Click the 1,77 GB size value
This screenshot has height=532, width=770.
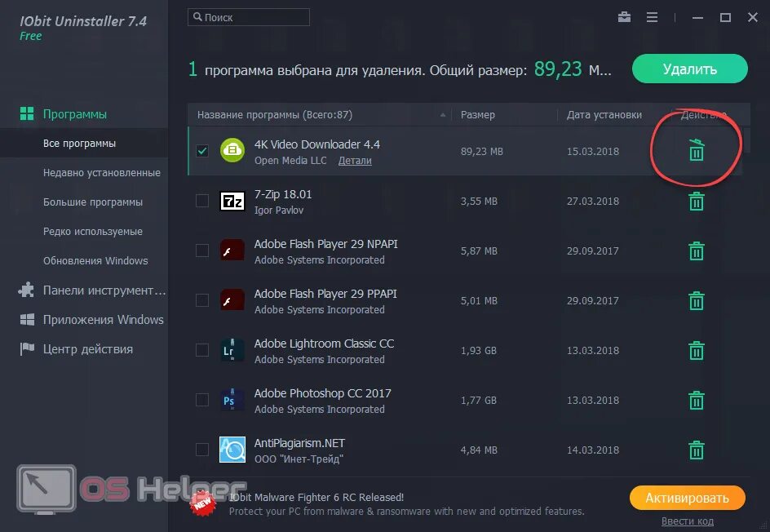[x=478, y=400]
